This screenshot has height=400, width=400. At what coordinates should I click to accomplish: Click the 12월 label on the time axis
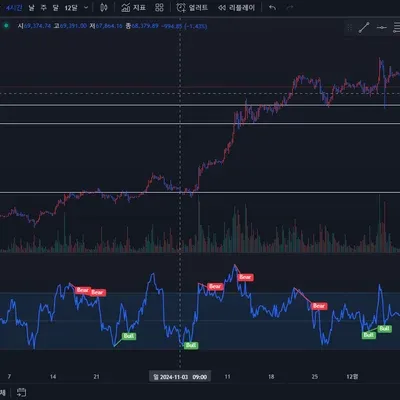352,377
